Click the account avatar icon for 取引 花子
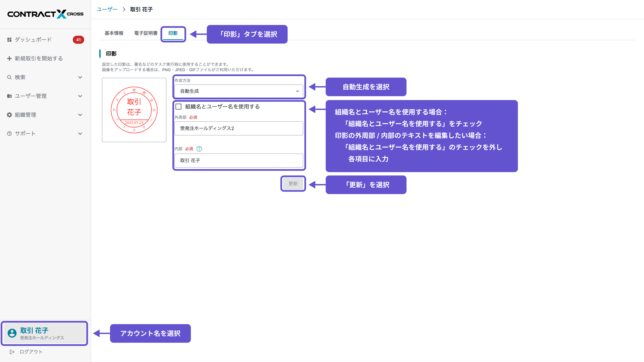The image size is (644, 362). coord(12,333)
